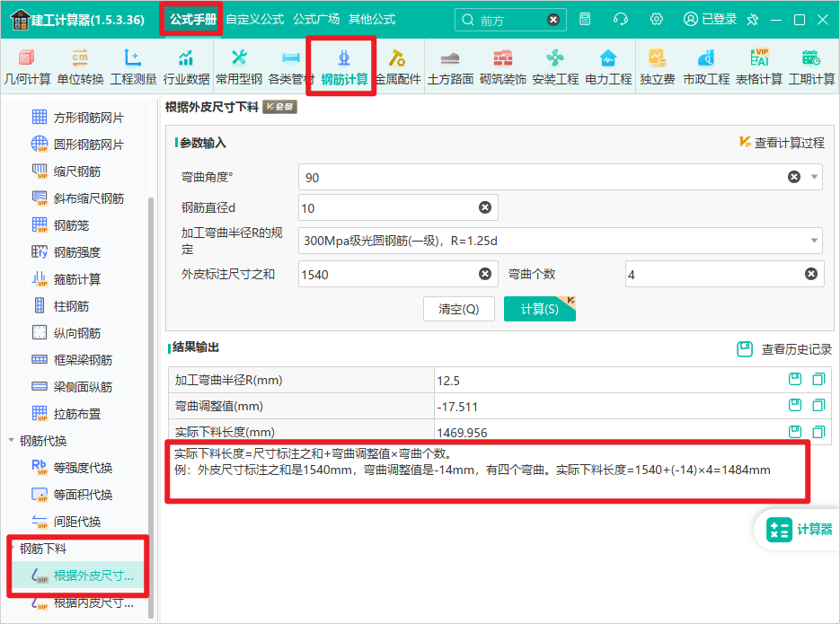840x624 pixels.
Task: Click the customer service headset icon
Action: pos(621,19)
